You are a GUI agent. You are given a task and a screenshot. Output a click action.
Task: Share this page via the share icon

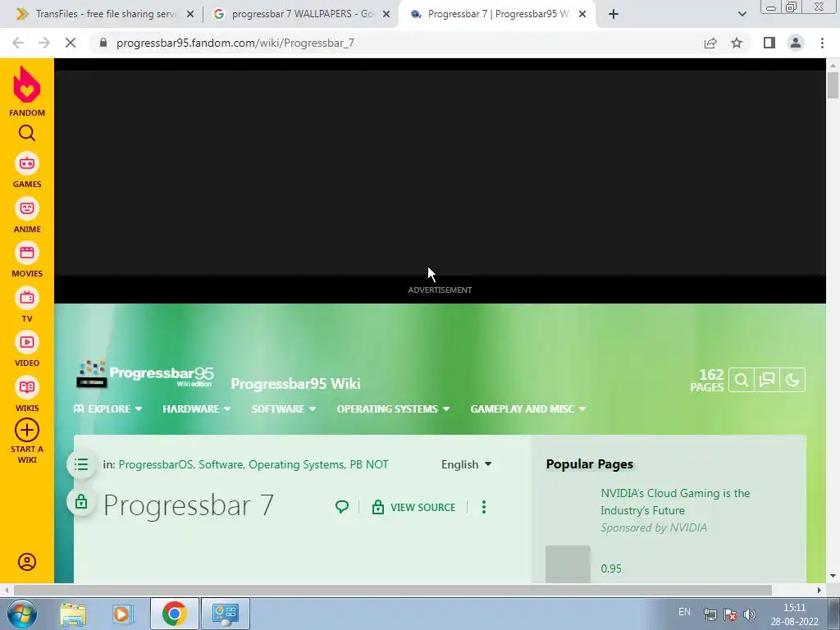click(x=710, y=43)
